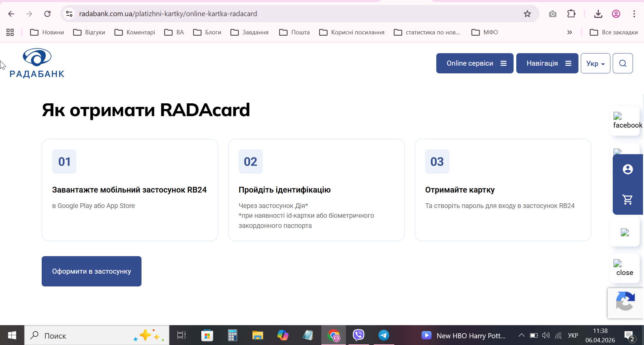
Task: Click the reCAPTCHA badge
Action: pos(626,303)
